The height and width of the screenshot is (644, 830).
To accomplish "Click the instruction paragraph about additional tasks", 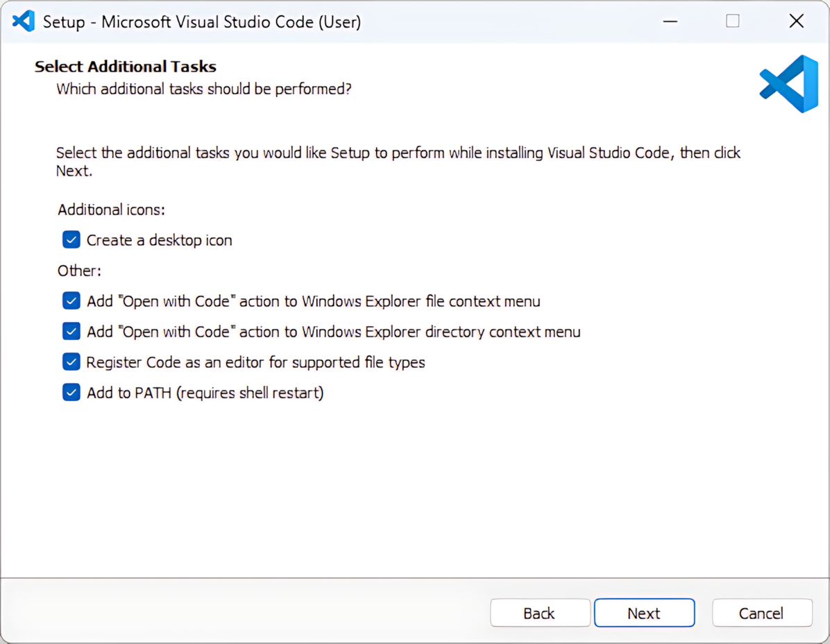I will [398, 153].
